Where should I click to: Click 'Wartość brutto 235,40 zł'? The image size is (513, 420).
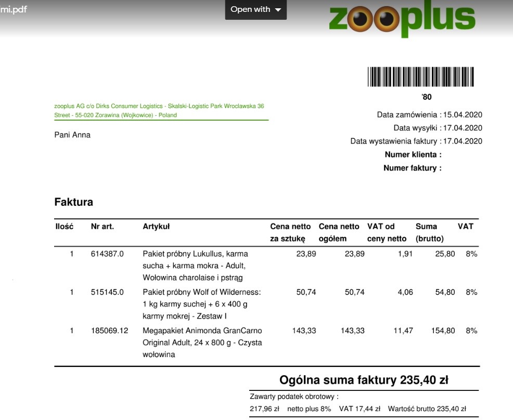pos(427,409)
